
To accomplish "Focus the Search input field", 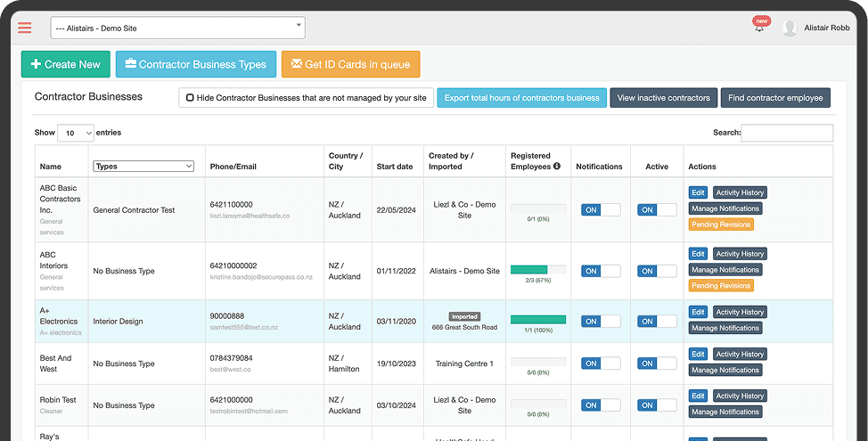I will click(787, 133).
